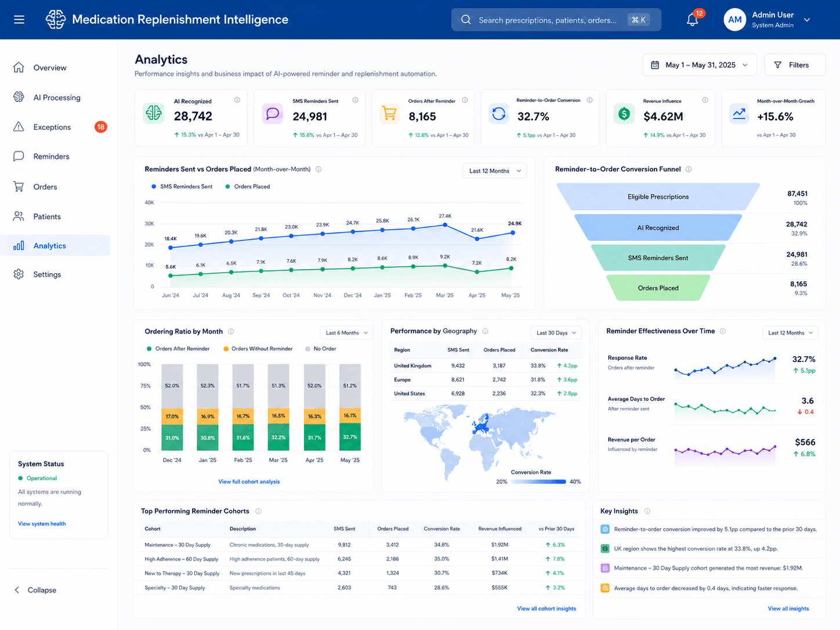The image size is (840, 630).
Task: Click the May '25 stacked bar
Action: pos(350,407)
